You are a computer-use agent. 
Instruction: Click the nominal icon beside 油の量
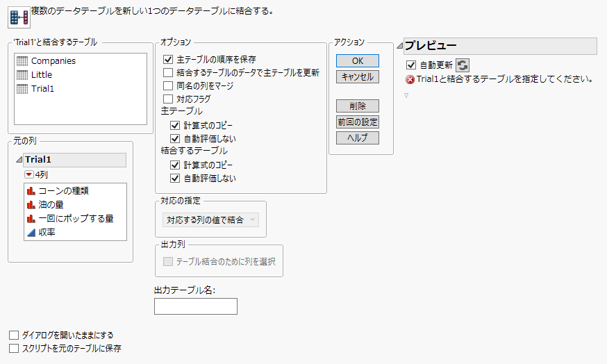(x=31, y=205)
